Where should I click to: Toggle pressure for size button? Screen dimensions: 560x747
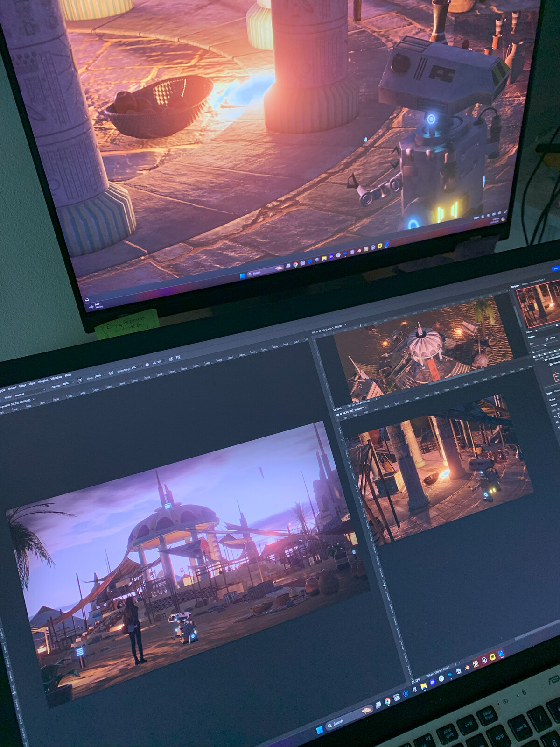pyautogui.click(x=172, y=358)
